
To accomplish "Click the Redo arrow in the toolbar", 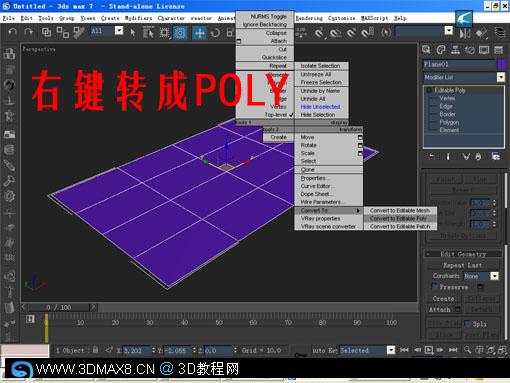I will pos(29,32).
